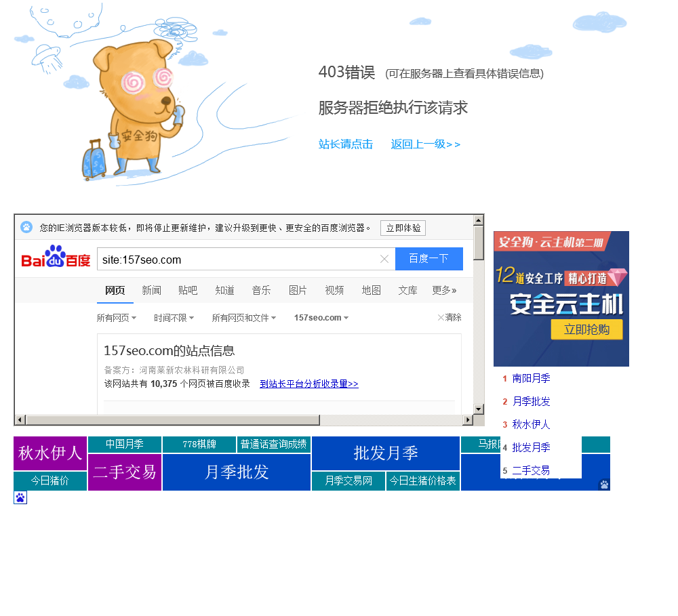
Task: Click the 月季交易网 tag tile
Action: pyautogui.click(x=348, y=481)
